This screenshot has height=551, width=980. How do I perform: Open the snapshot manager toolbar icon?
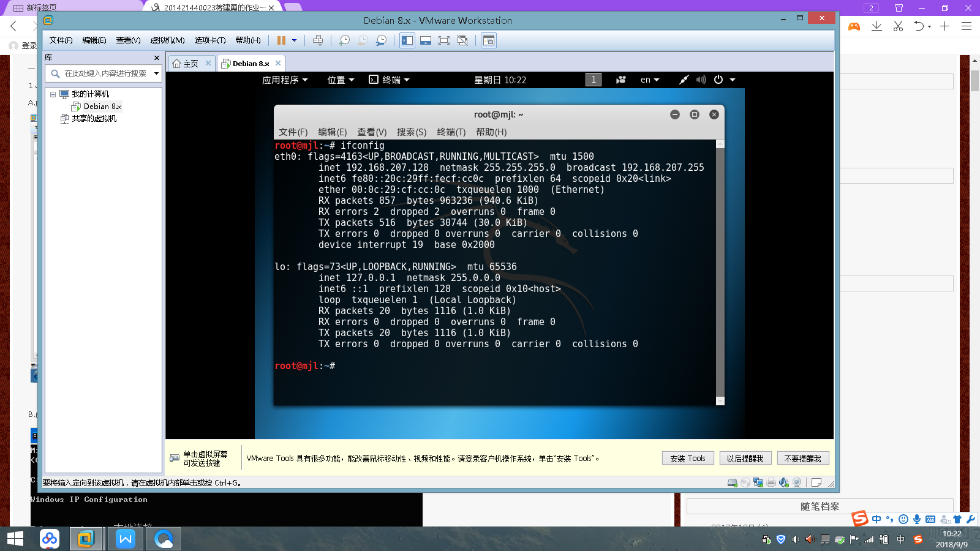[381, 40]
